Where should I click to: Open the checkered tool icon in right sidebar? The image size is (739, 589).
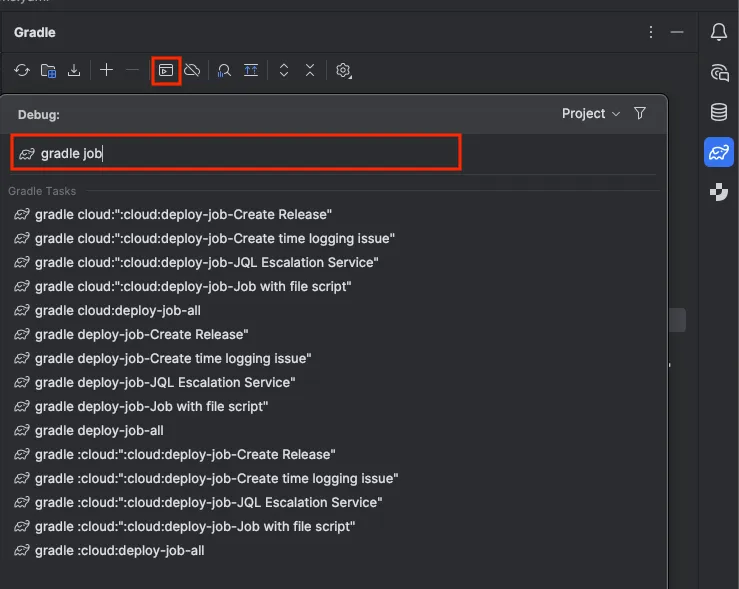coord(719,192)
